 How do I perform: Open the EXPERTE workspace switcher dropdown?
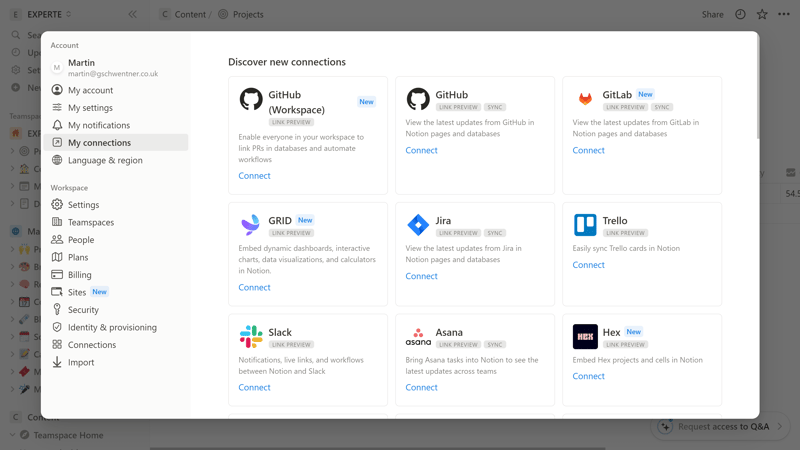point(47,15)
